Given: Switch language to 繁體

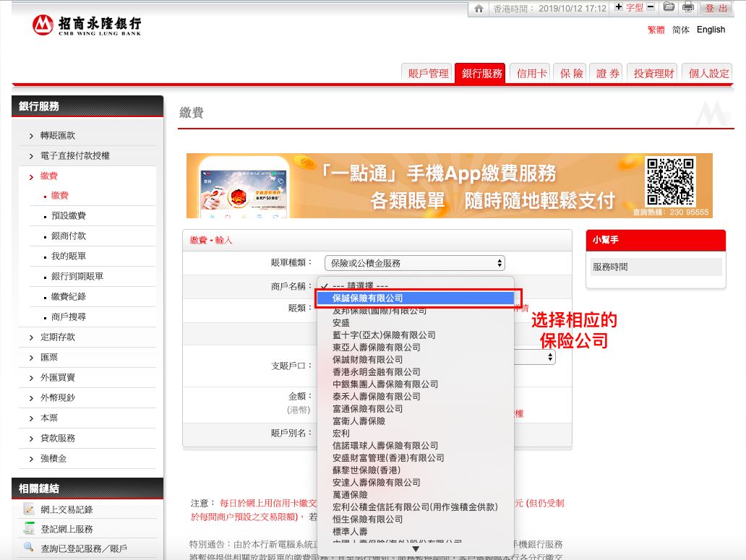Looking at the screenshot, I should [x=656, y=30].
